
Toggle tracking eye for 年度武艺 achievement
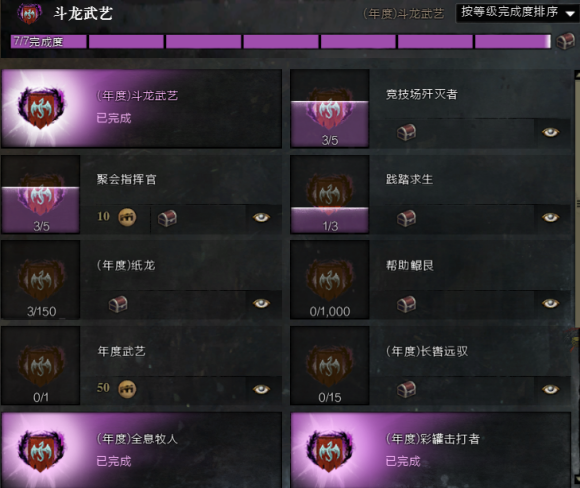(261, 389)
